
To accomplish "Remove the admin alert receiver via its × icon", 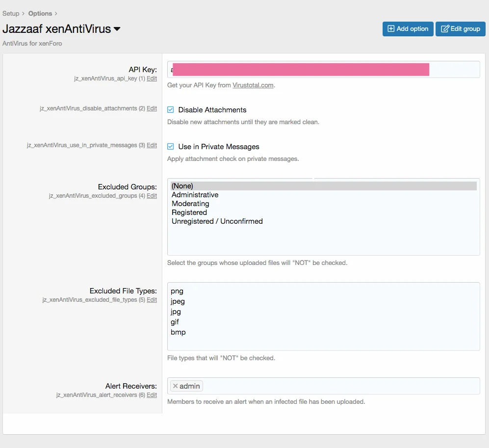I will coord(175,386).
